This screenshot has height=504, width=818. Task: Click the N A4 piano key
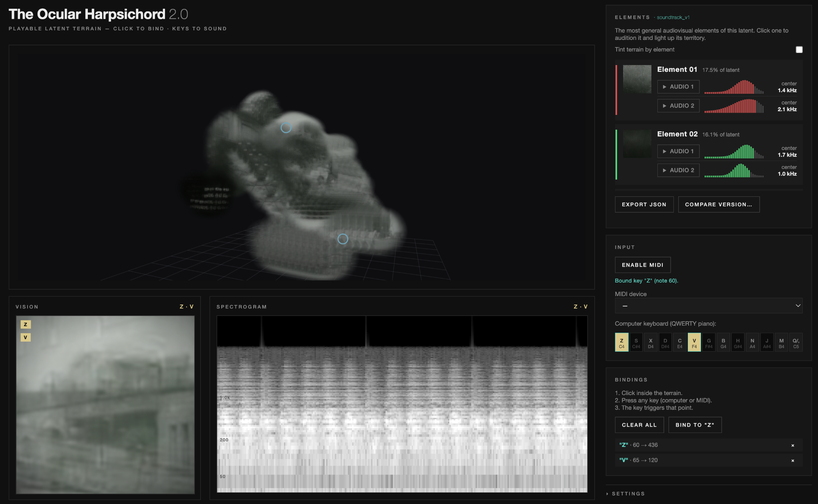[752, 342]
